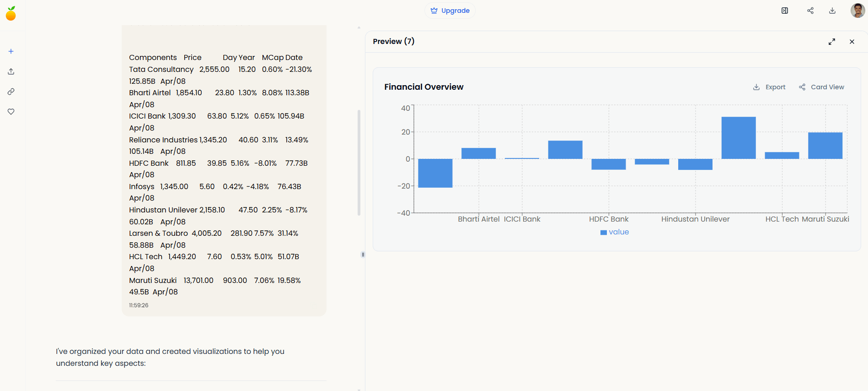Open the user profile avatar
Screen dimensions: 868x391
tap(857, 11)
